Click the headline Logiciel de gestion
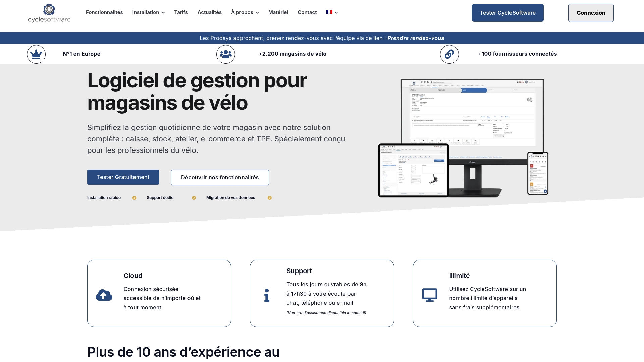The image size is (644, 362). 197,92
